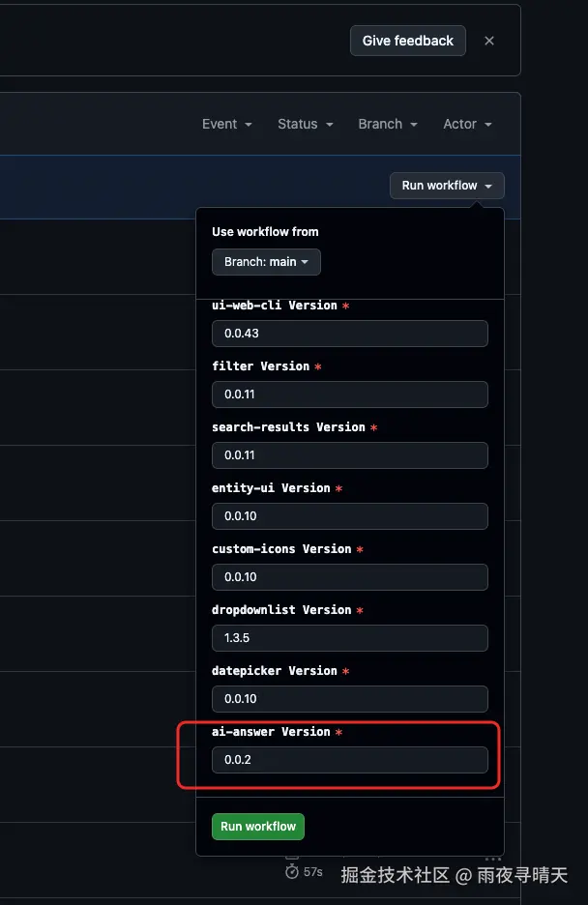The width and height of the screenshot is (588, 905).
Task: Open the three-dots menu on workflow run
Action: 493,858
